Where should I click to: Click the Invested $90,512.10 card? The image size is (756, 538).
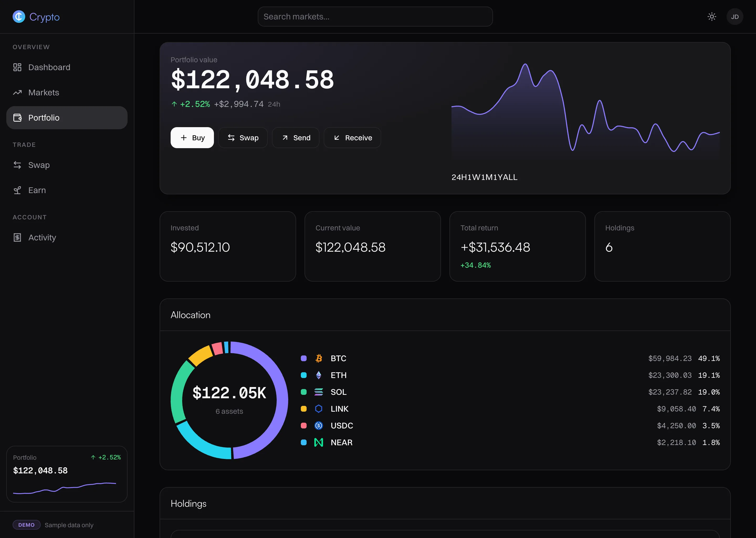pos(227,246)
